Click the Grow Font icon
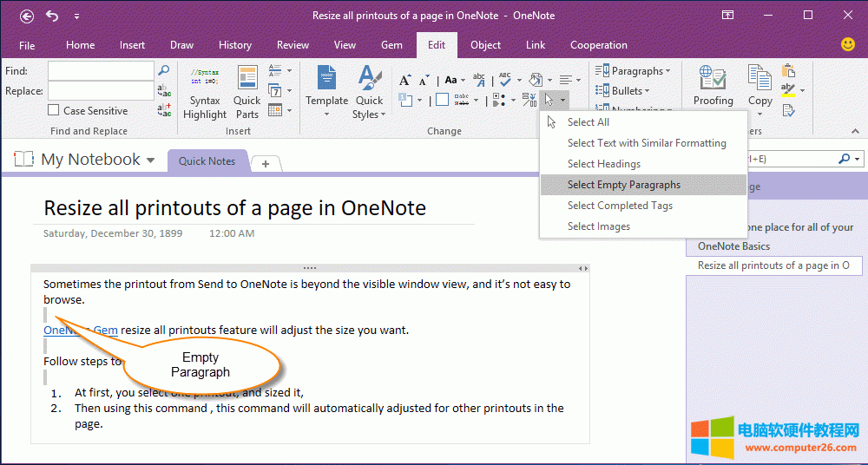The image size is (868, 465). pos(404,80)
